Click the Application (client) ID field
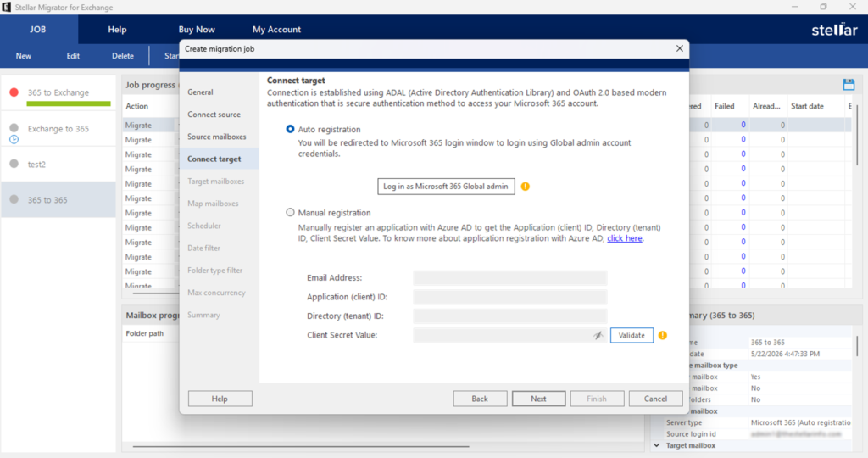The width and height of the screenshot is (868, 458). [x=509, y=297]
